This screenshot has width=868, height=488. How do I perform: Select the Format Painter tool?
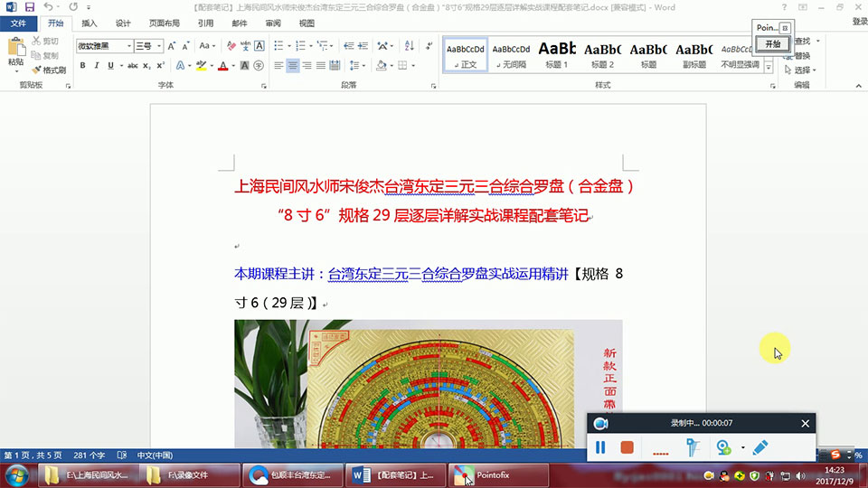[49, 70]
